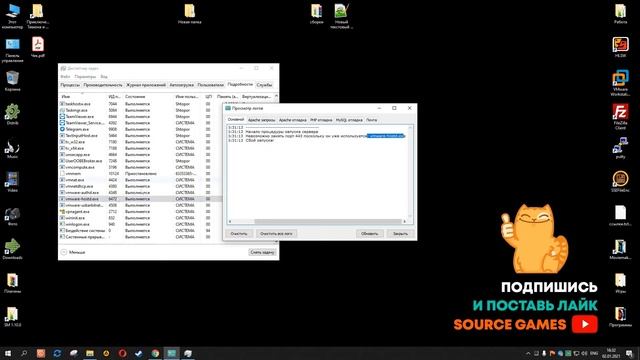Screen dimensions: 640x360
Task: Select the vmnat.exe process row
Action: point(141,180)
